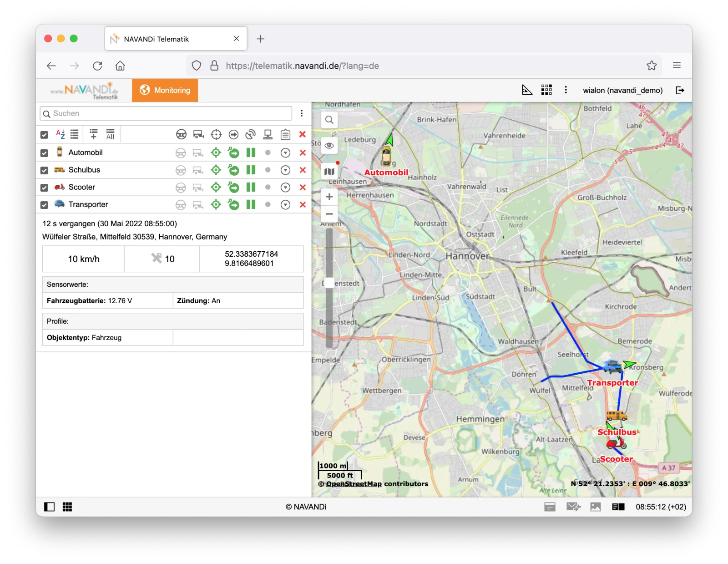Reload the page in the browser
Image resolution: width=728 pixels, height=564 pixels.
[97, 66]
